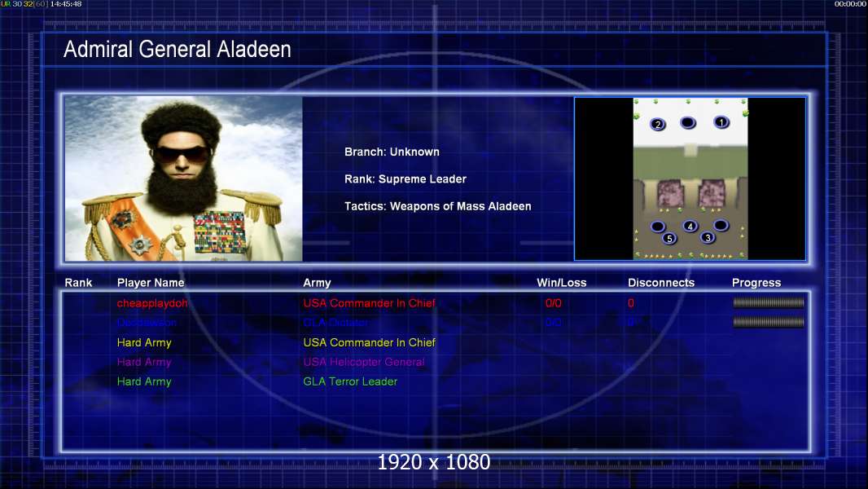This screenshot has width=868, height=489.
Task: Click start position marker 2 on map
Action: 658,124
